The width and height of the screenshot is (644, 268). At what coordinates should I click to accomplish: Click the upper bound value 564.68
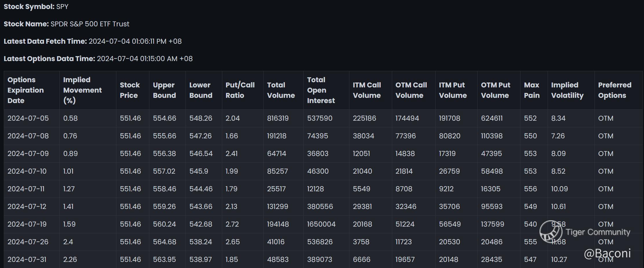pyautogui.click(x=164, y=242)
